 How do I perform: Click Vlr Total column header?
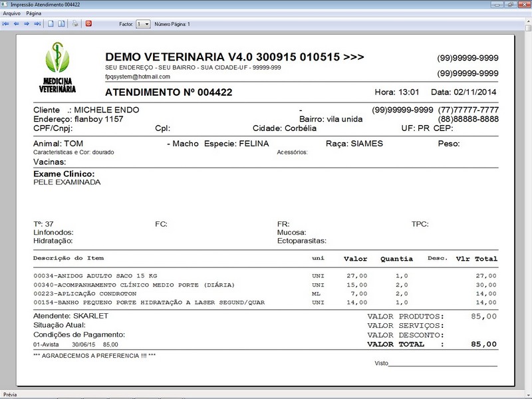pyautogui.click(x=476, y=259)
